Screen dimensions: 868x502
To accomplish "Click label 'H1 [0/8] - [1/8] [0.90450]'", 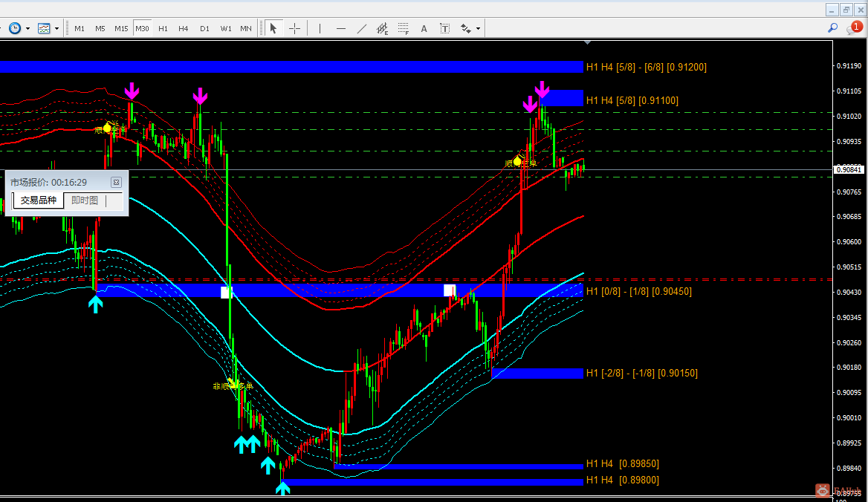I will pyautogui.click(x=639, y=291).
